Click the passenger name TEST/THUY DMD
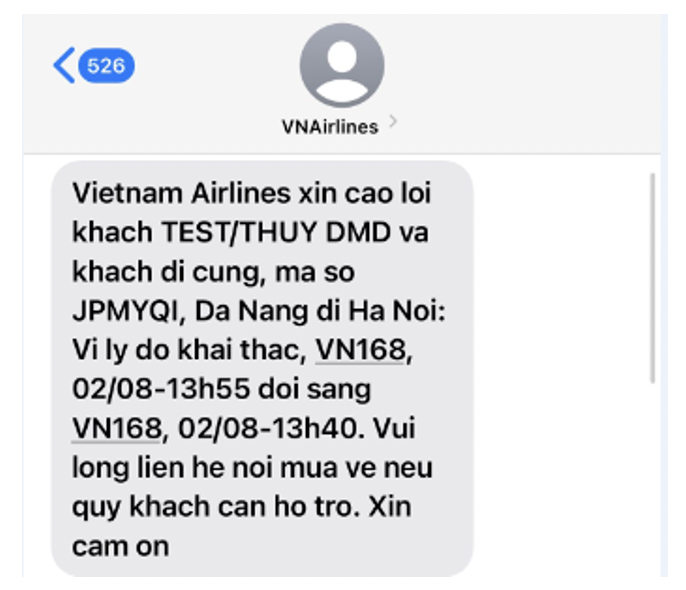 pos(276,232)
